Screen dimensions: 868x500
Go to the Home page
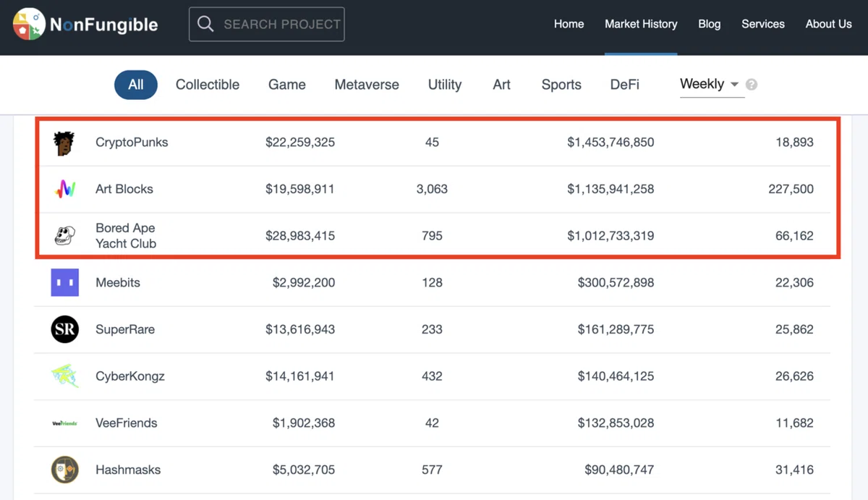click(569, 24)
